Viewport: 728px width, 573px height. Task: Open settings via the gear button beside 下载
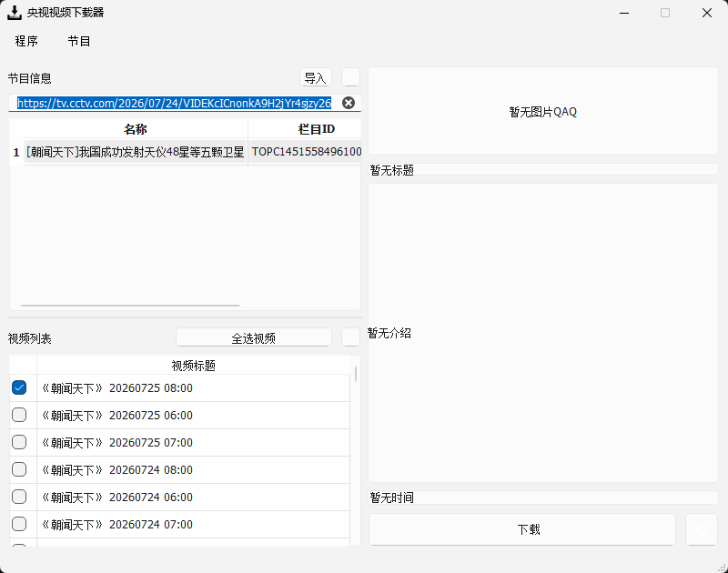click(x=701, y=529)
